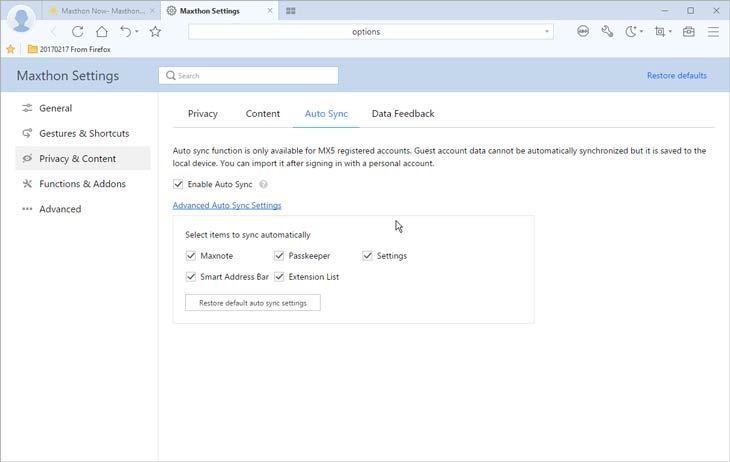Screen dimensions: 730x462
Task: Minimize the Maxthon browser window
Action: coord(665,10)
